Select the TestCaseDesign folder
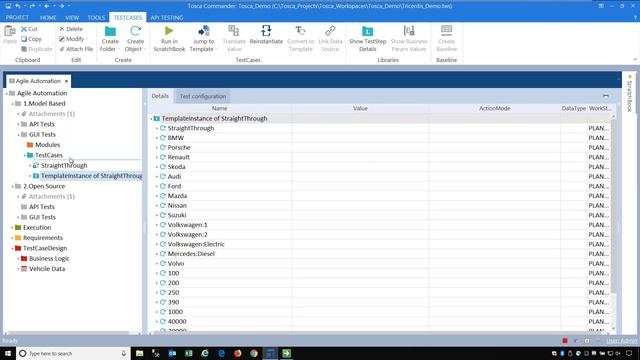Image resolution: width=640 pixels, height=360 pixels. click(45, 248)
